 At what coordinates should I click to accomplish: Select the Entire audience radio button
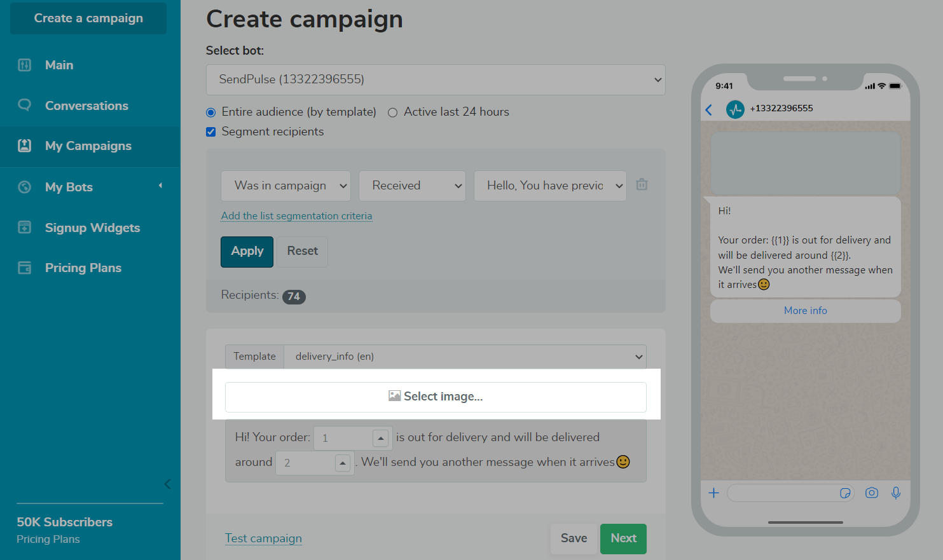(211, 113)
